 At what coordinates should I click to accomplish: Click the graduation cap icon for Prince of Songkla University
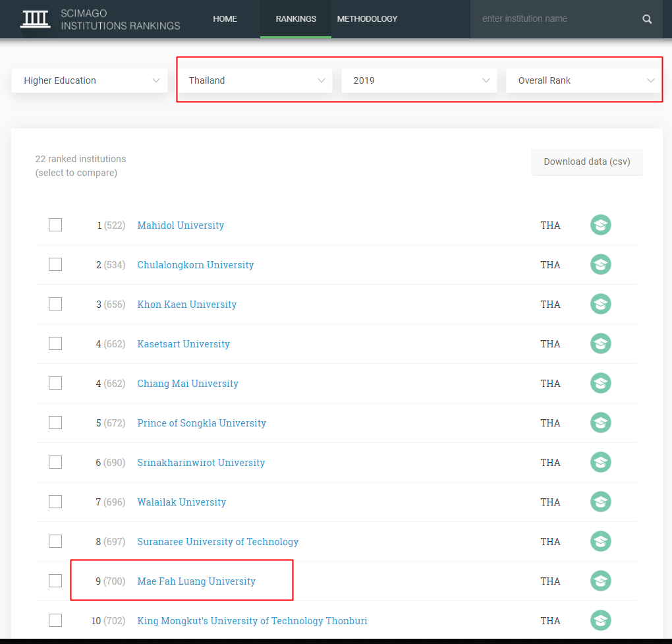point(600,423)
